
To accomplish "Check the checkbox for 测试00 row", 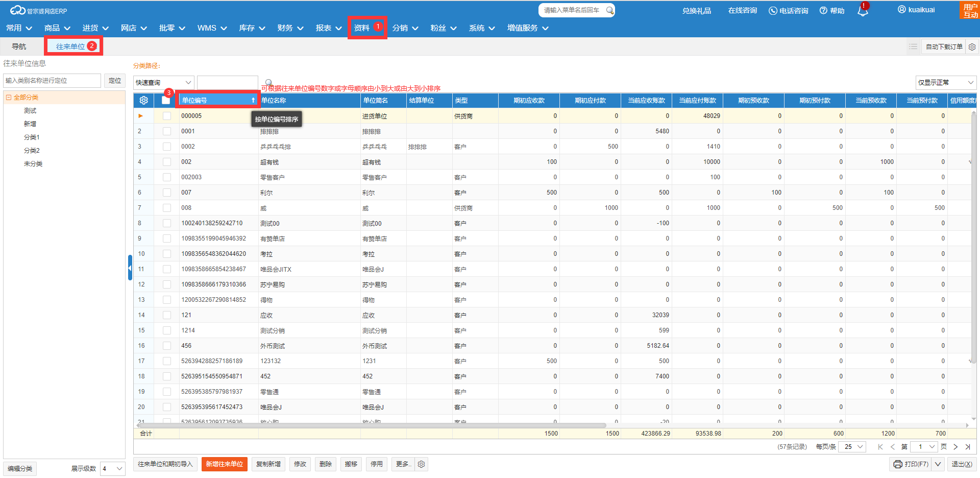I will coord(167,223).
